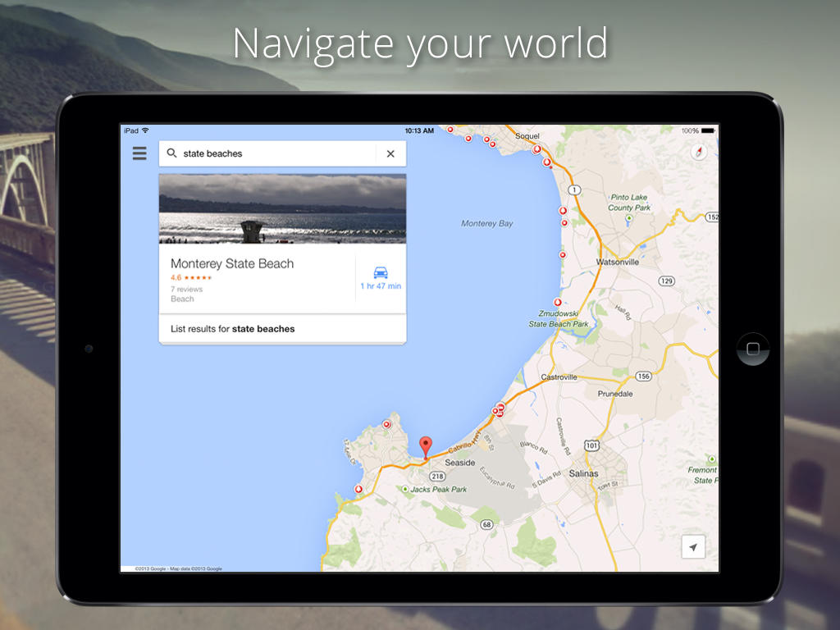This screenshot has width=840, height=630.
Task: Tap the Salinas city label
Action: pyautogui.click(x=584, y=473)
